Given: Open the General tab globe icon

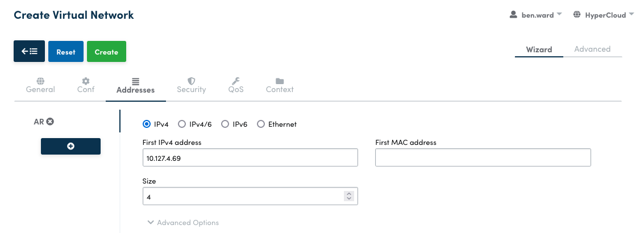Looking at the screenshot, I should (40, 81).
